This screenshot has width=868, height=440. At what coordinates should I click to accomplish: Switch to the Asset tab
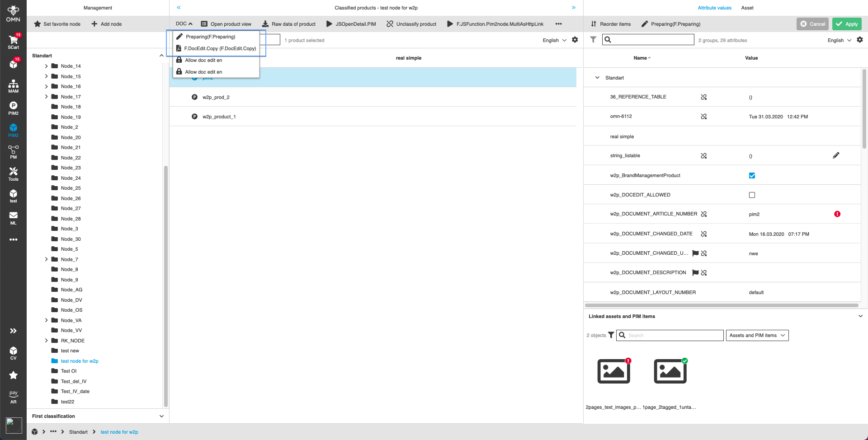747,8
